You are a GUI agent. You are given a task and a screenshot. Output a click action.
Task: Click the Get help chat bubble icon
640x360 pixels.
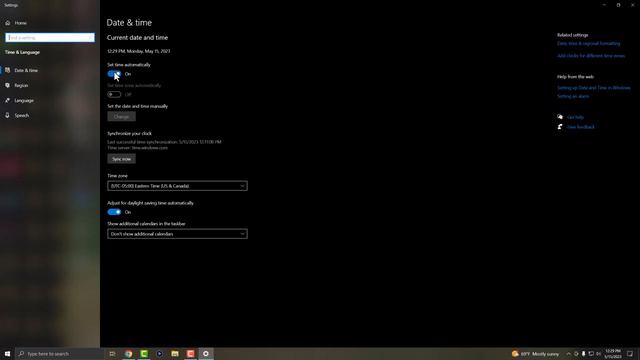tap(560, 117)
